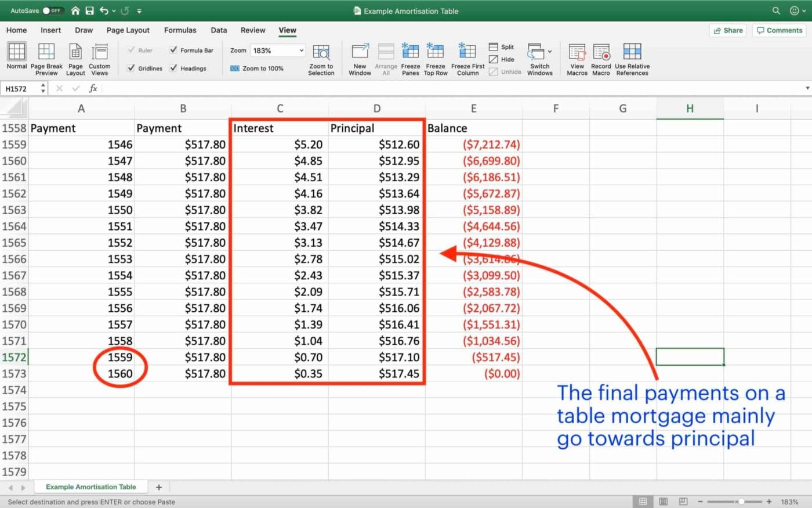
Task: Click Zoom to Selection
Action: coord(321,58)
